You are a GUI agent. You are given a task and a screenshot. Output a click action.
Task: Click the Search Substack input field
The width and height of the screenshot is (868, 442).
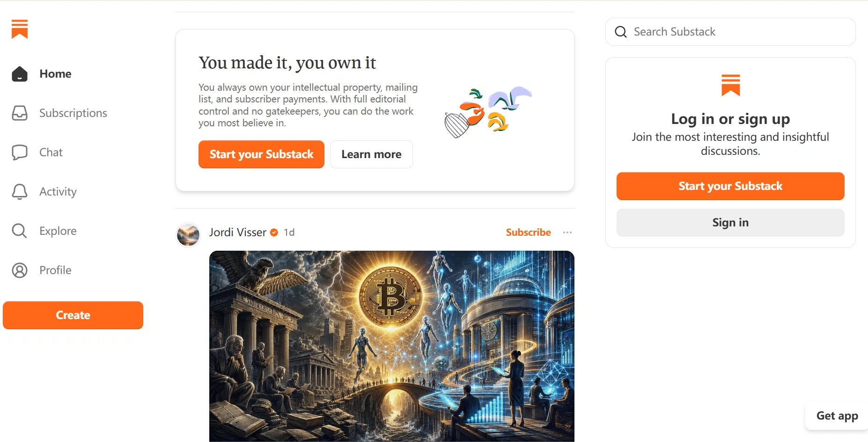pyautogui.click(x=730, y=32)
